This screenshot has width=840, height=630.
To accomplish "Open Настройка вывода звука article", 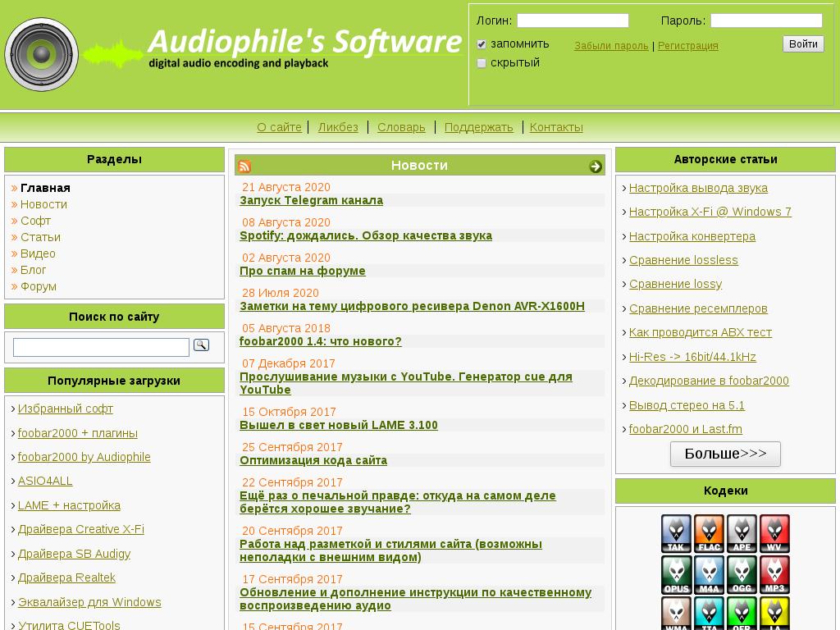I will pos(698,188).
